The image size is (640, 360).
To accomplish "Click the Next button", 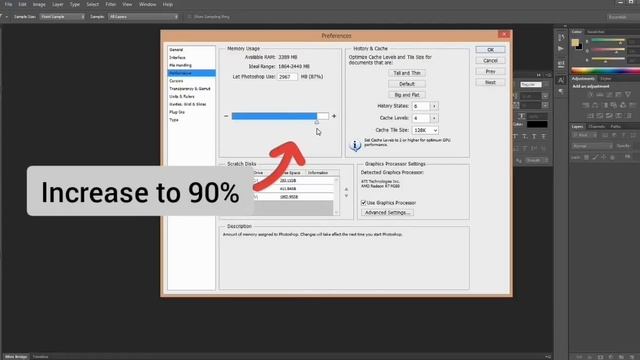I will [490, 82].
